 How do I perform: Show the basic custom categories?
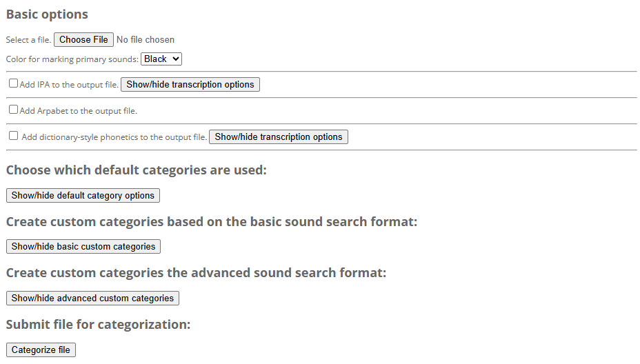(x=83, y=247)
